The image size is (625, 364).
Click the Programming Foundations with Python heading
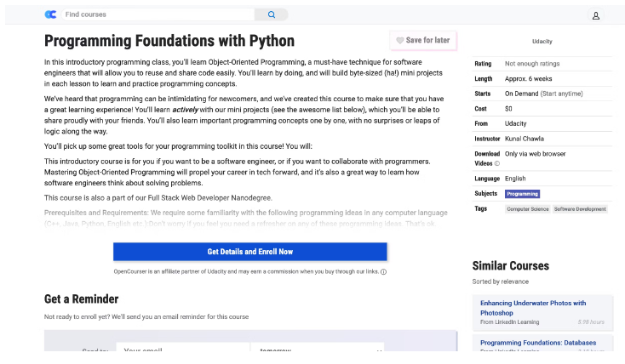169,41
